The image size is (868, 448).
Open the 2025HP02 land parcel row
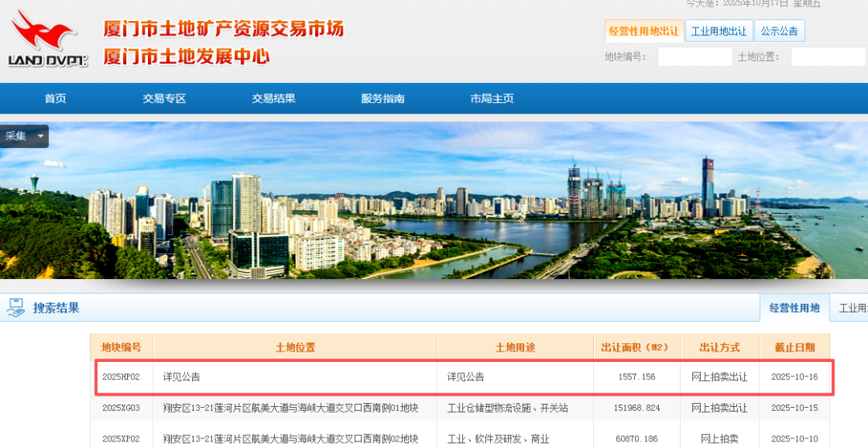pos(121,376)
